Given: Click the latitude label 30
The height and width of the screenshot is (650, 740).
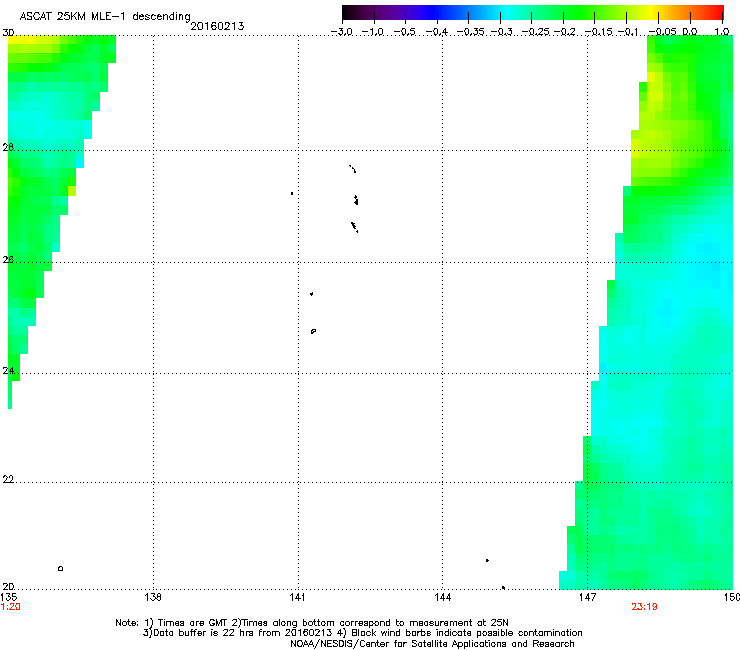Looking at the screenshot, I should tap(8, 33).
